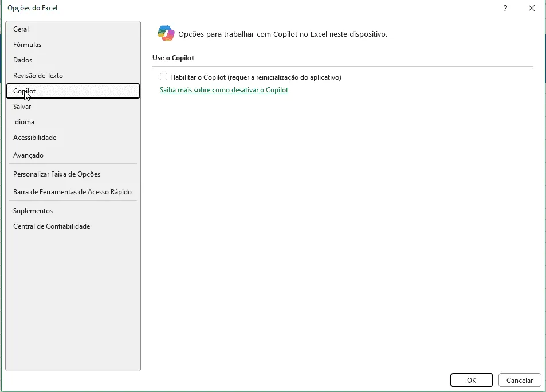
Task: Select the Copilot category in sidebar
Action: click(x=73, y=91)
